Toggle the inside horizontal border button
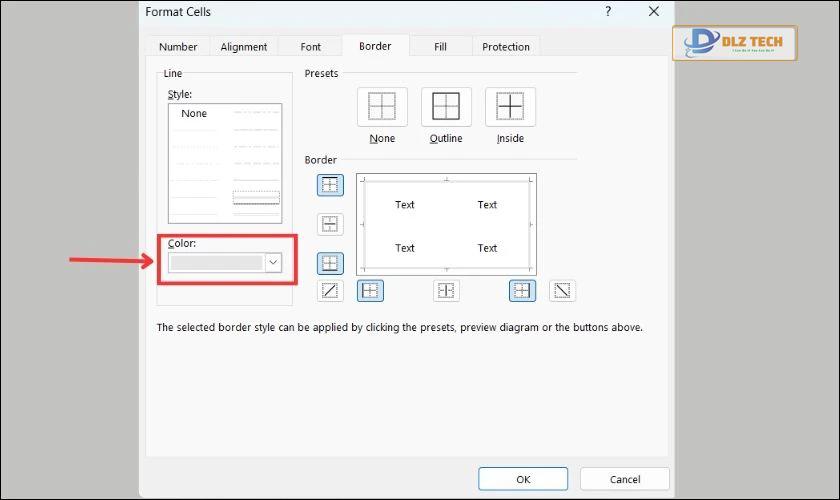Viewport: 840px width, 500px height. point(330,224)
